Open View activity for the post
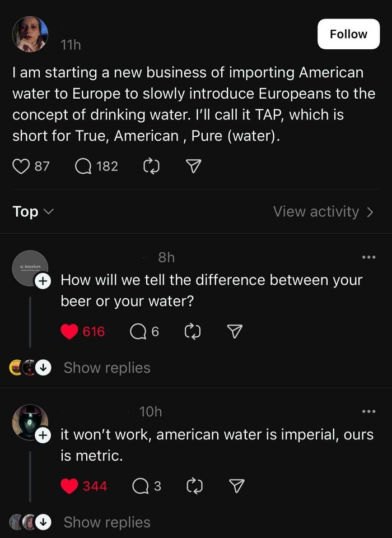Screen dimensions: 392x538 (x=323, y=211)
